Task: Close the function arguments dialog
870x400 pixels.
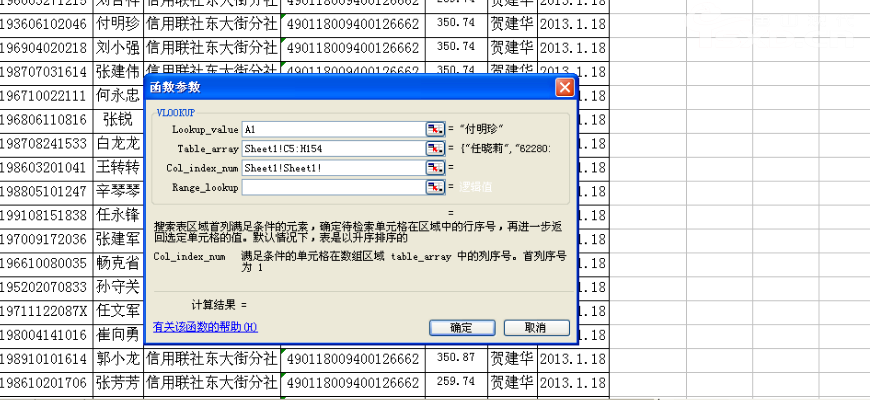Action: 565,88
